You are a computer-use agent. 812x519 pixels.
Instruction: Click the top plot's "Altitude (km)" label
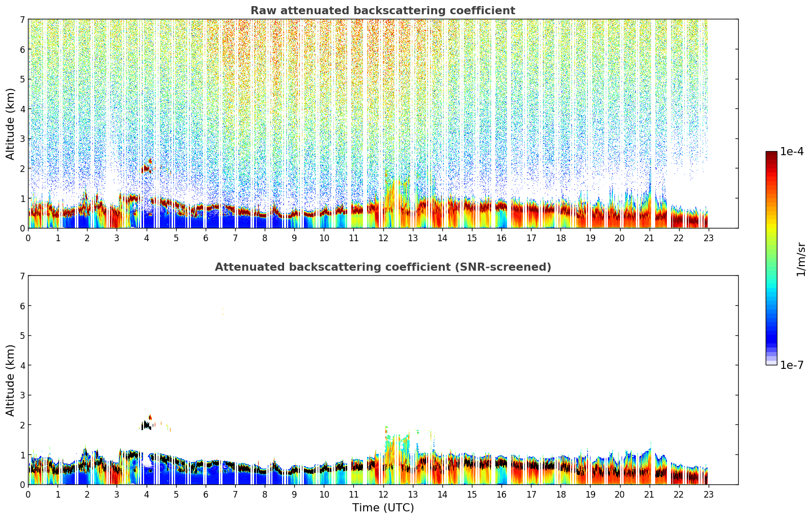(x=11, y=124)
